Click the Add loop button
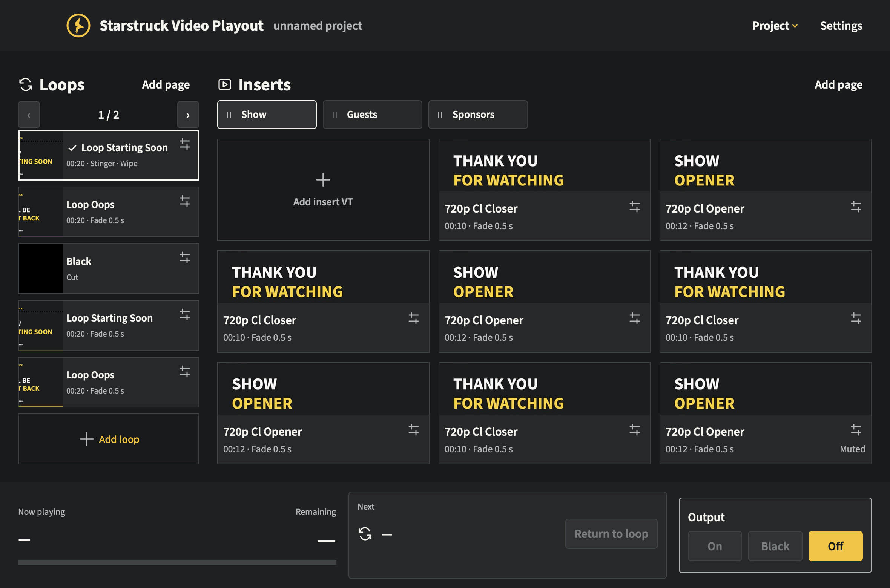This screenshot has height=588, width=890. coord(109,439)
